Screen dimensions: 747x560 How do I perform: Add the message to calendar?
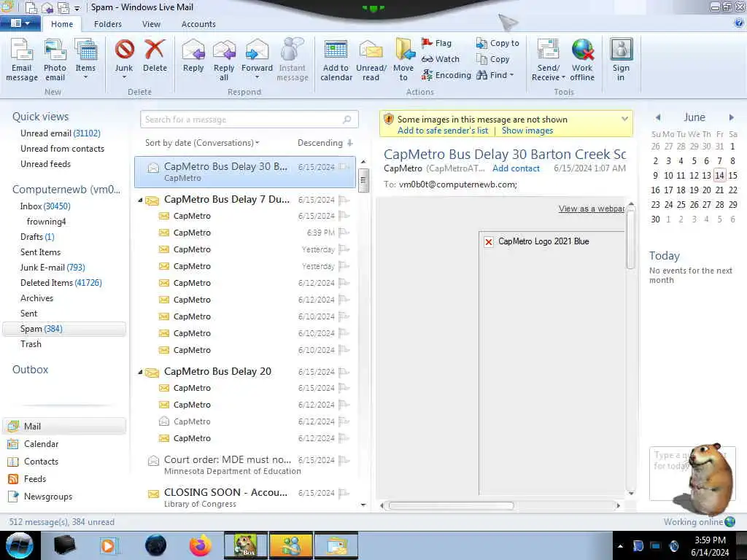pos(336,60)
